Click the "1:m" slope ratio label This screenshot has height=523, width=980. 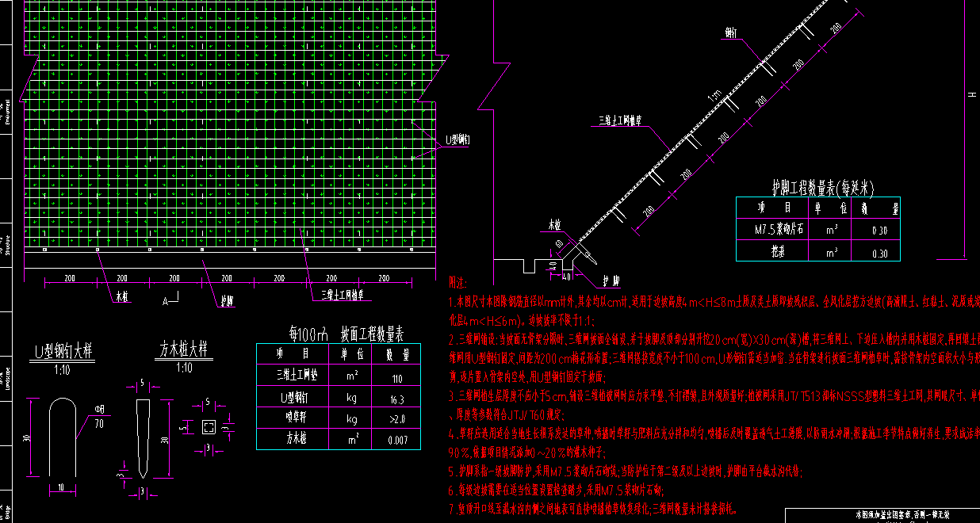(714, 95)
